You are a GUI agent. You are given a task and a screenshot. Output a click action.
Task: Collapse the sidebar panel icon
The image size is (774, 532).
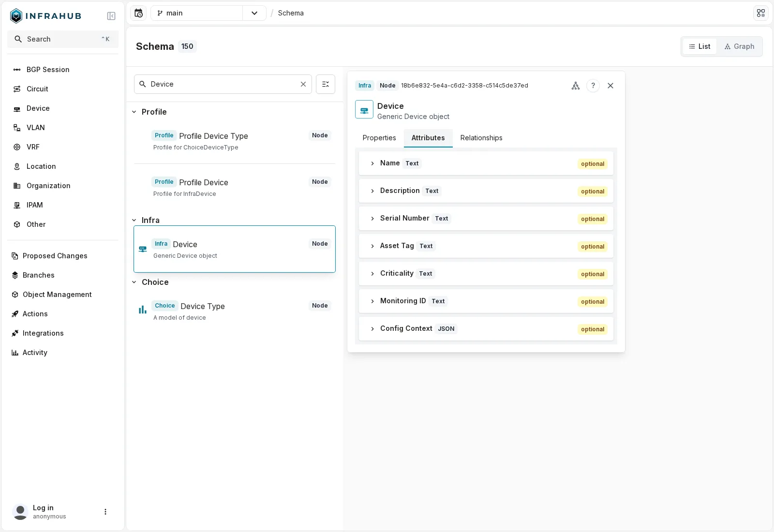(111, 16)
